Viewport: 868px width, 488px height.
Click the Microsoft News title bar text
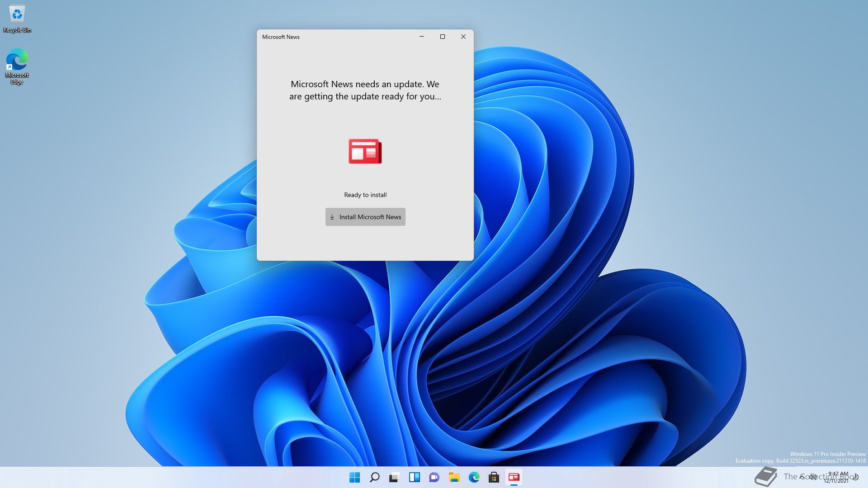click(x=281, y=37)
